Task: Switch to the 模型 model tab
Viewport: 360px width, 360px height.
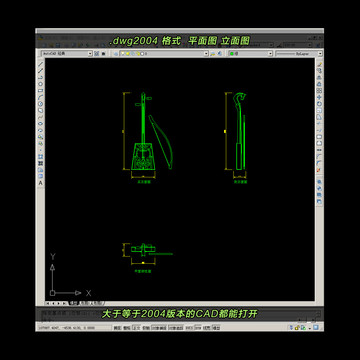Action: [x=73, y=303]
